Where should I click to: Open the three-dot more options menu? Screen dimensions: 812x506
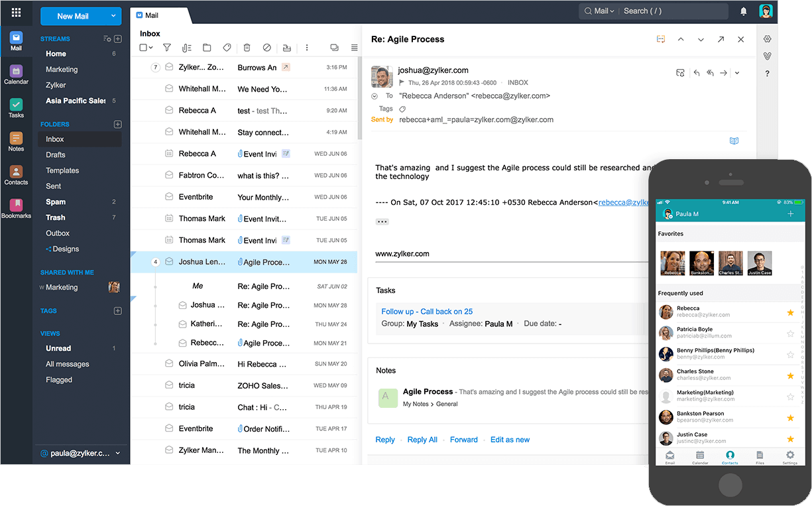pyautogui.click(x=306, y=48)
